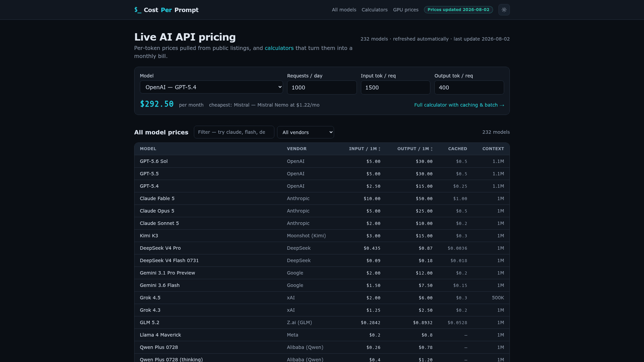This screenshot has height=362, width=644.
Task: Go to All models in top navigation
Action: click(344, 10)
